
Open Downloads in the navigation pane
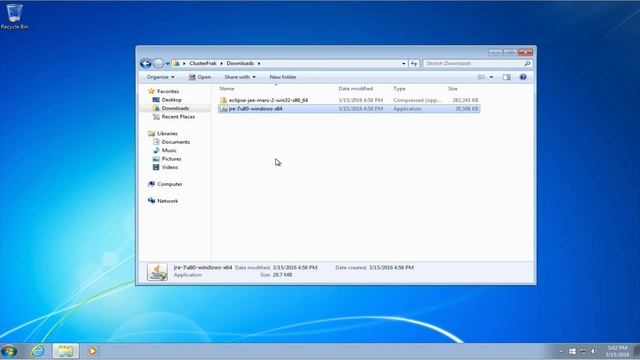(x=171, y=108)
